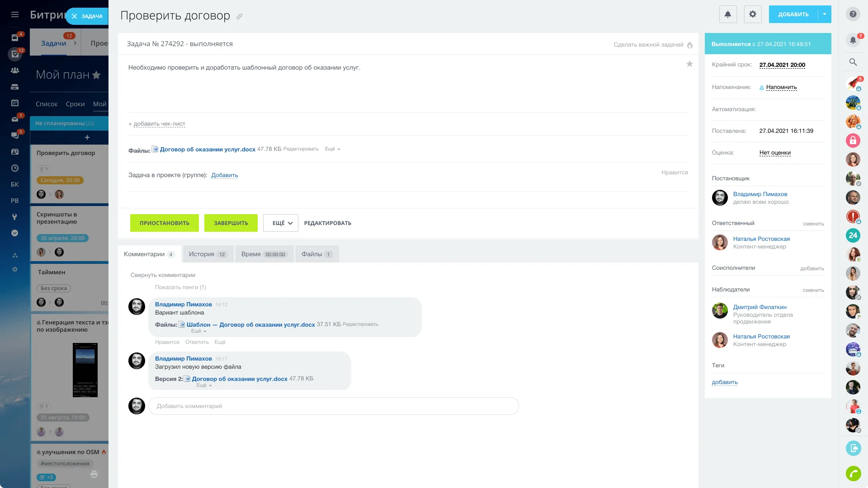Mark task important with flame icon

click(x=690, y=45)
